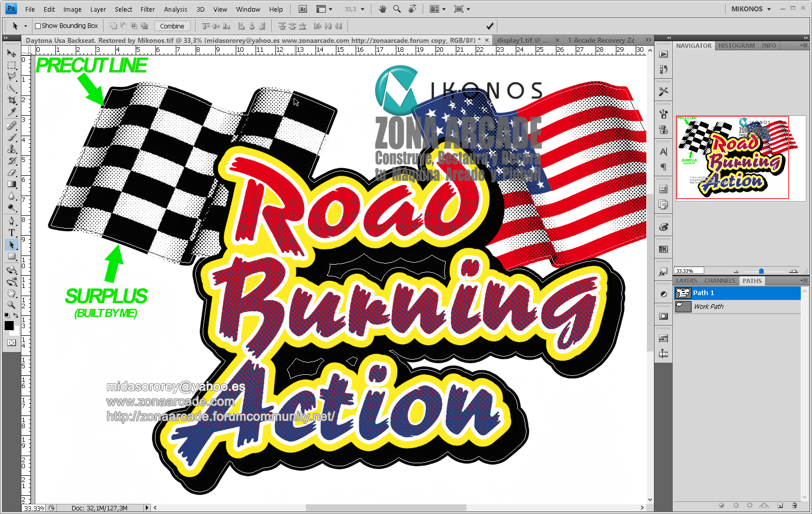Open the Swatches panel icon in dock

point(663,249)
